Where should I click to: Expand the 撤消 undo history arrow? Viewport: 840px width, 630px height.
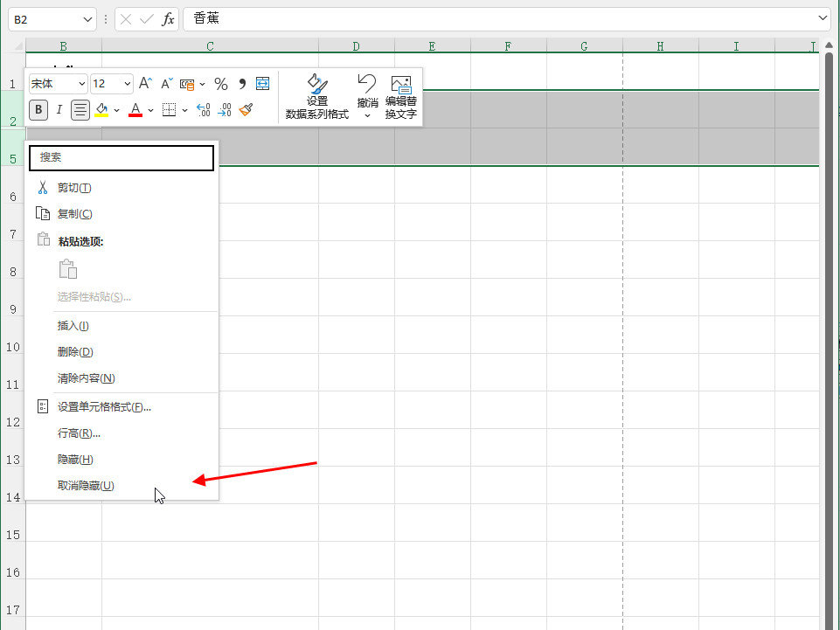point(367,115)
